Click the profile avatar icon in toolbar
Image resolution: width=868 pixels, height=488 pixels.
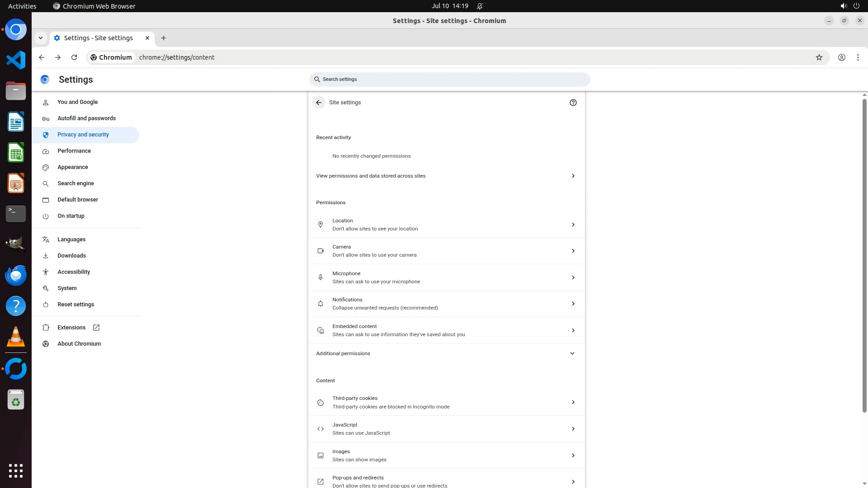click(x=841, y=57)
